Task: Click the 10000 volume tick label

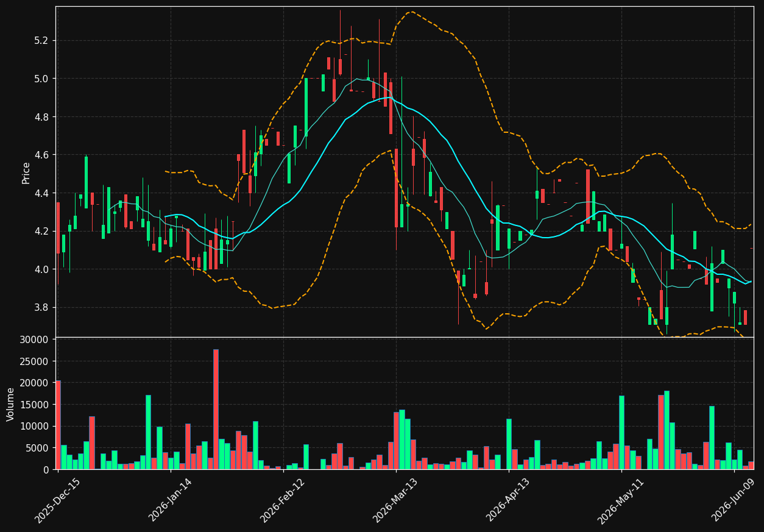Action: pyautogui.click(x=35, y=426)
